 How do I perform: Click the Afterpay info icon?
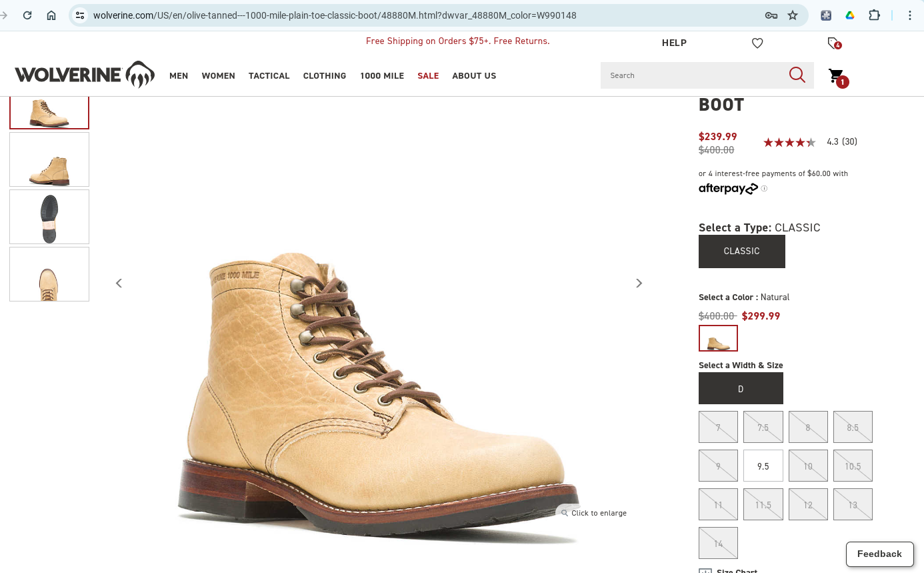tap(764, 189)
